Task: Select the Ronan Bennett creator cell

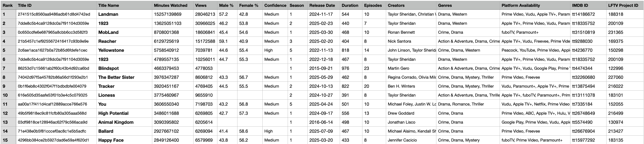Action: [401, 32]
